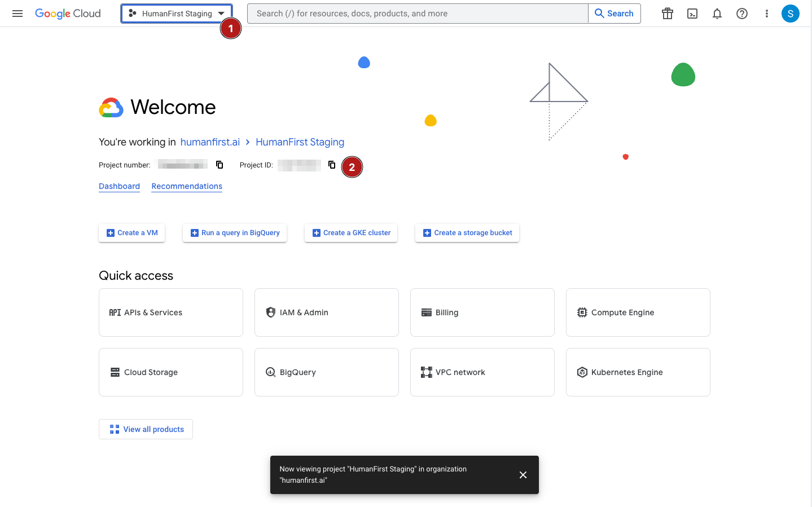Copy the Project ID to clipboard
Image resolution: width=812 pixels, height=507 pixels.
[332, 165]
